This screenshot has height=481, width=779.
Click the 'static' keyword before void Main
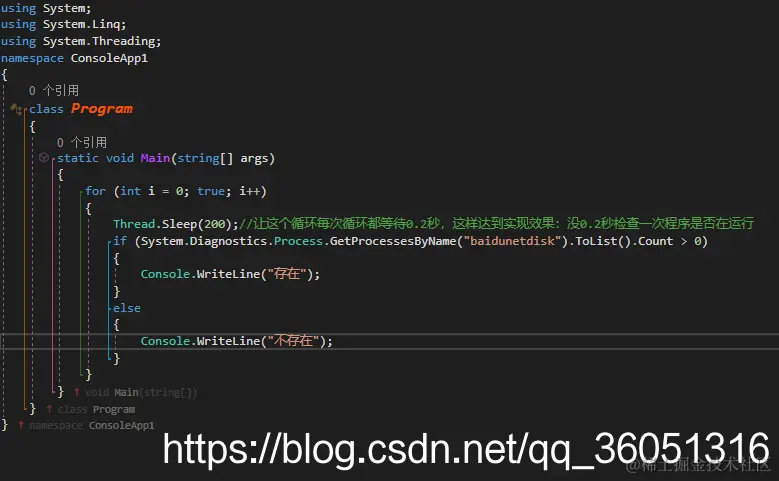(78, 158)
